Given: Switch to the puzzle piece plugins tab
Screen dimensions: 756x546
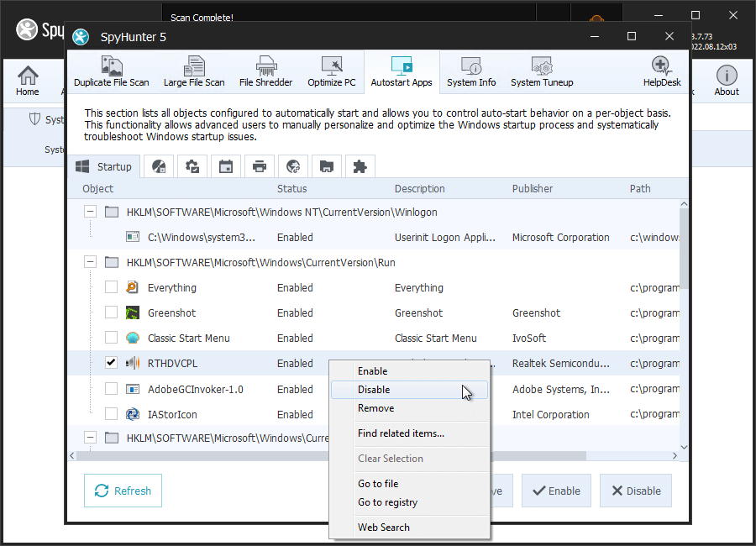Looking at the screenshot, I should tap(360, 166).
